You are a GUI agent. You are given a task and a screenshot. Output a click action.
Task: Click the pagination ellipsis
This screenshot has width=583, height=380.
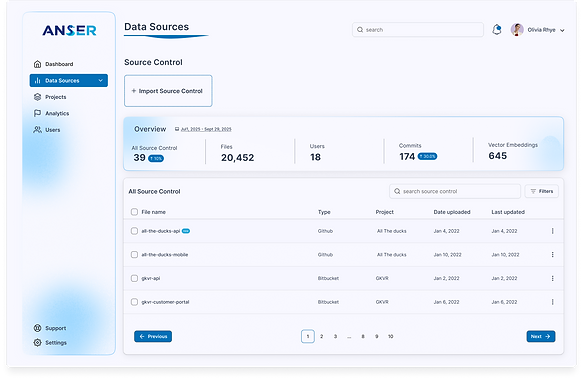[349, 336]
